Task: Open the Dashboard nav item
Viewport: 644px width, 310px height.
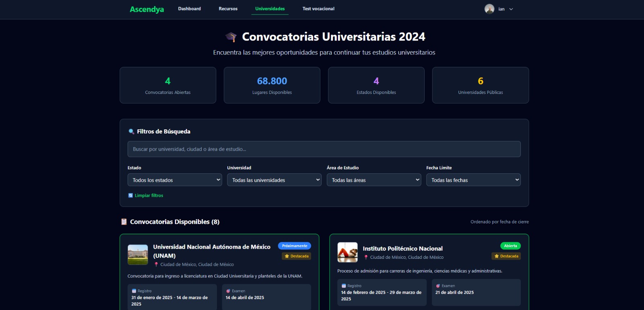Action: pos(189,9)
